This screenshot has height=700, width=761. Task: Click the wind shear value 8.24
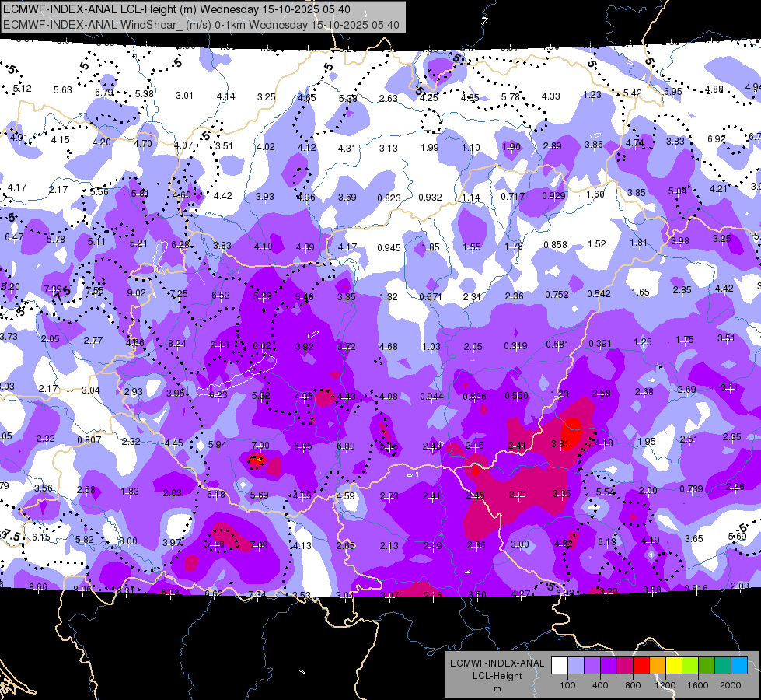(177, 344)
